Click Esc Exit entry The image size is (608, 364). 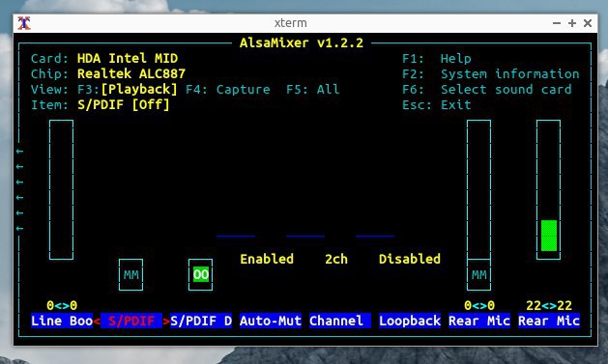click(x=437, y=105)
